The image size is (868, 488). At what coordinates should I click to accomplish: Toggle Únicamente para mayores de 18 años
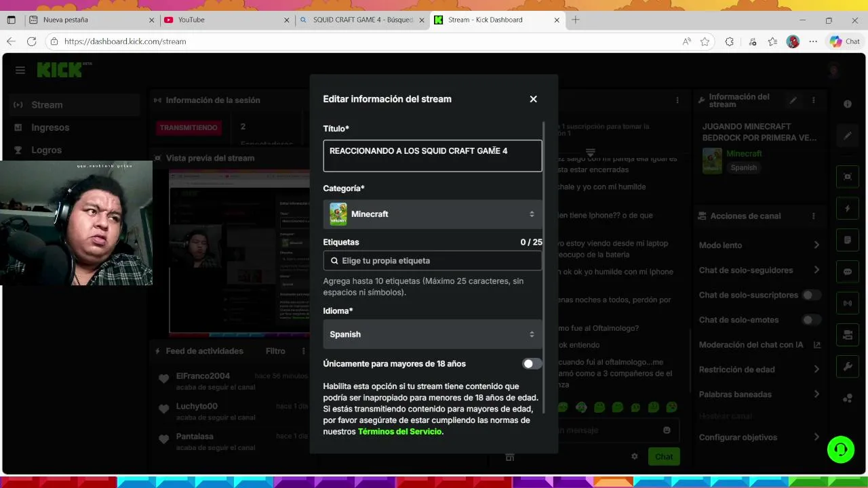(532, 364)
